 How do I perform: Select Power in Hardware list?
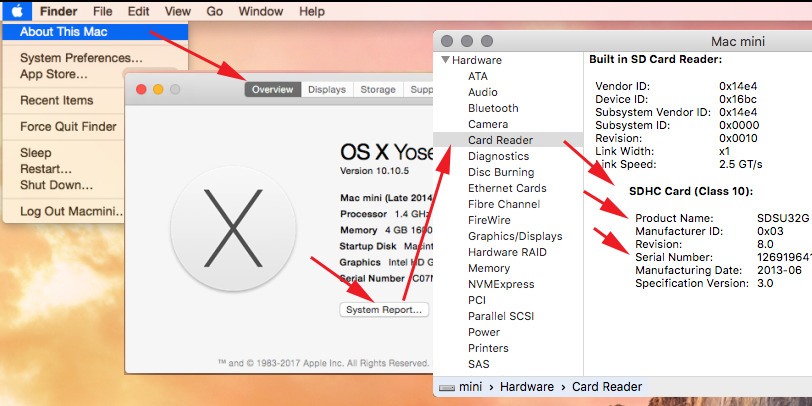coord(484,333)
